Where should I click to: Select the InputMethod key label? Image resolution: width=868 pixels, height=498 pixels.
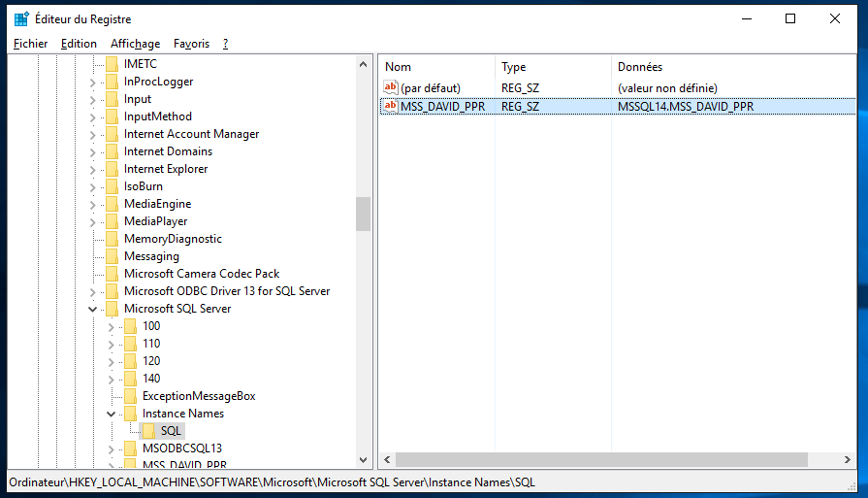tap(158, 116)
